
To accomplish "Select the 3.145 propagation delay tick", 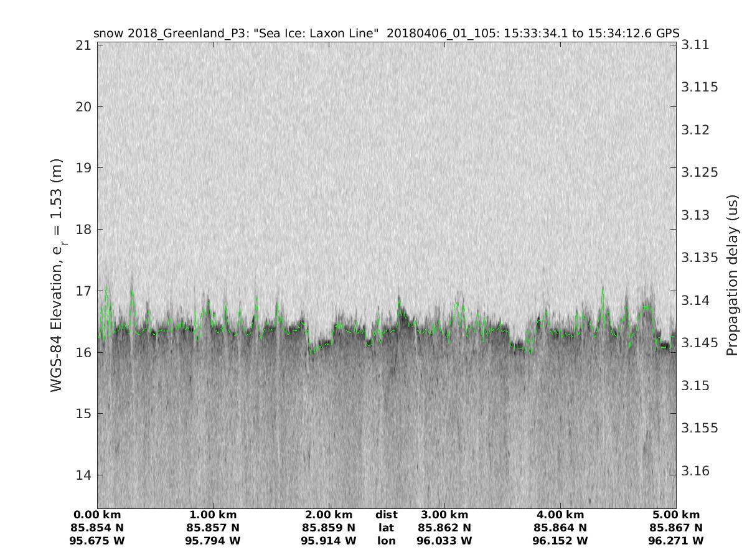I will 700,343.
